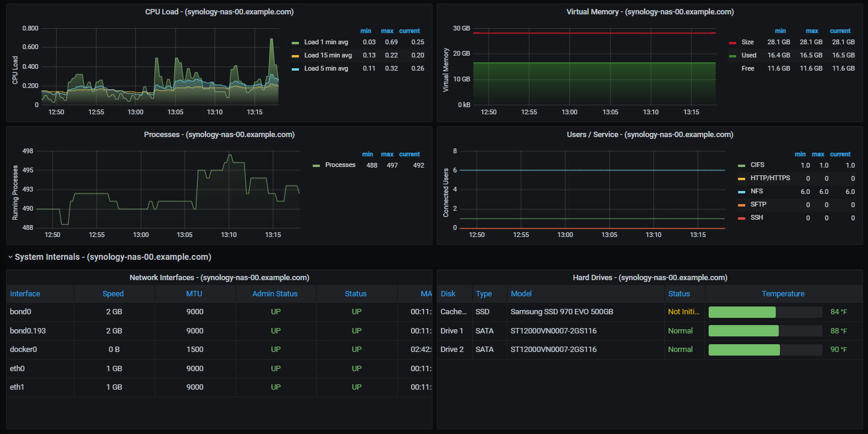Collapse the System Internals row chevron
This screenshot has height=434, width=868.
tap(10, 257)
